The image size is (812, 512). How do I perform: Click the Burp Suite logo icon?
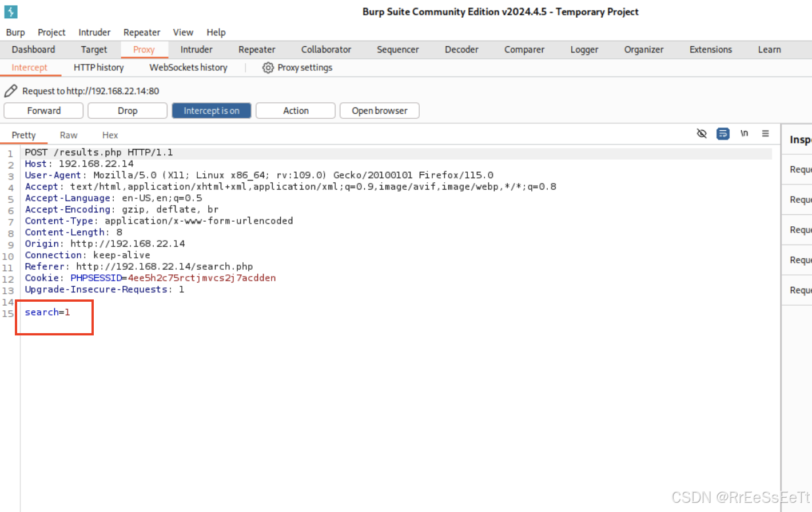click(x=11, y=11)
